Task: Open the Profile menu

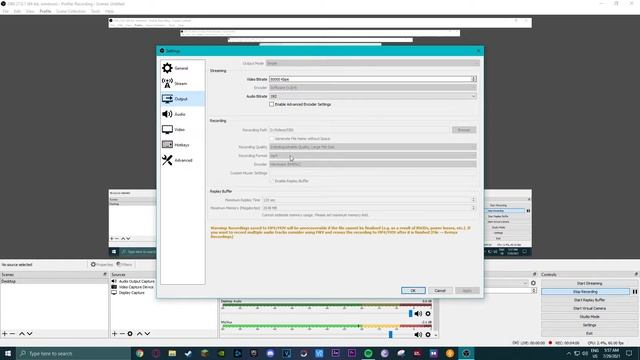Action: click(x=45, y=11)
